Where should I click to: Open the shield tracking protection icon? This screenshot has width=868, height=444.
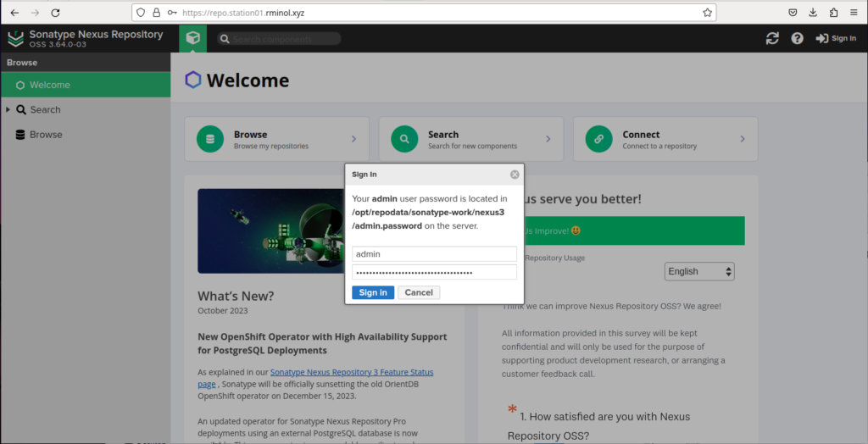coord(142,13)
